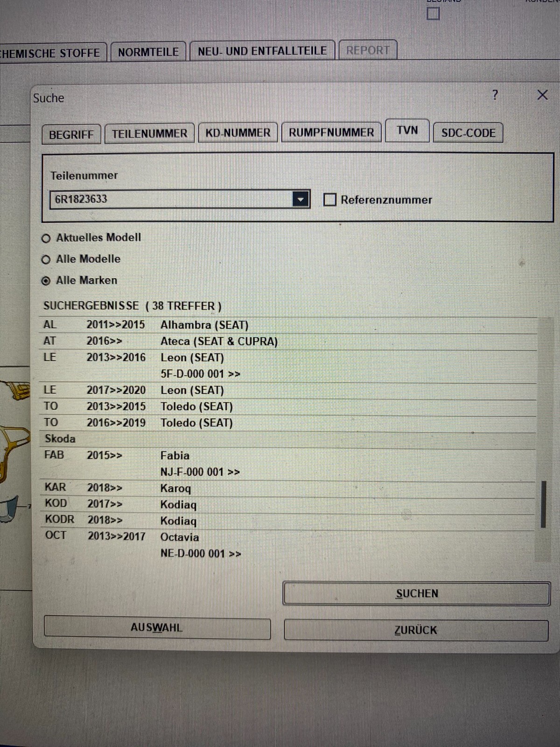The width and height of the screenshot is (560, 747).
Task: Enable the Referenznummer checkbox
Action: point(330,200)
